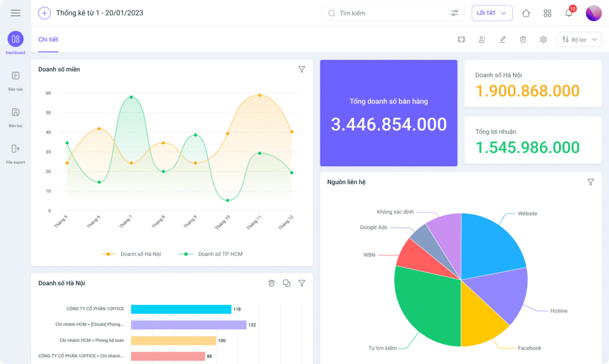Open the notifications bell
This screenshot has width=609, height=364.
(x=569, y=13)
